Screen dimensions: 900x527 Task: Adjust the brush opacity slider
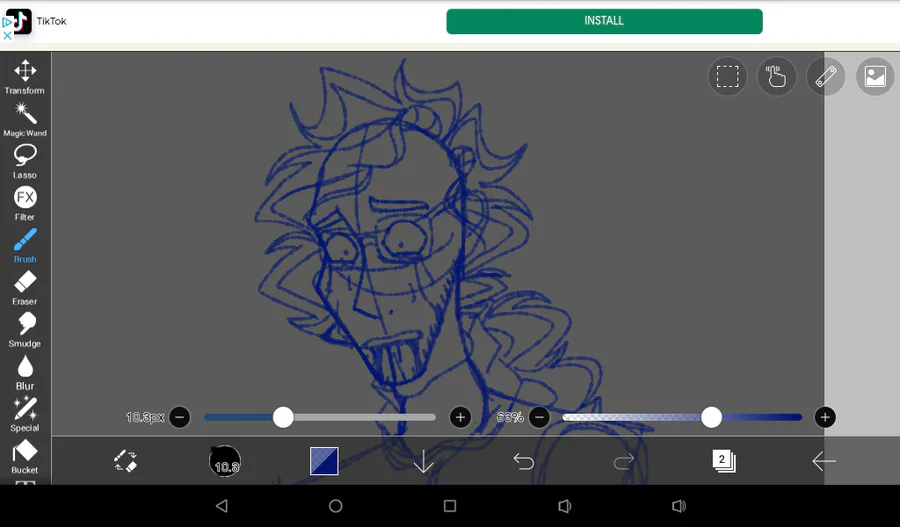tap(682, 417)
